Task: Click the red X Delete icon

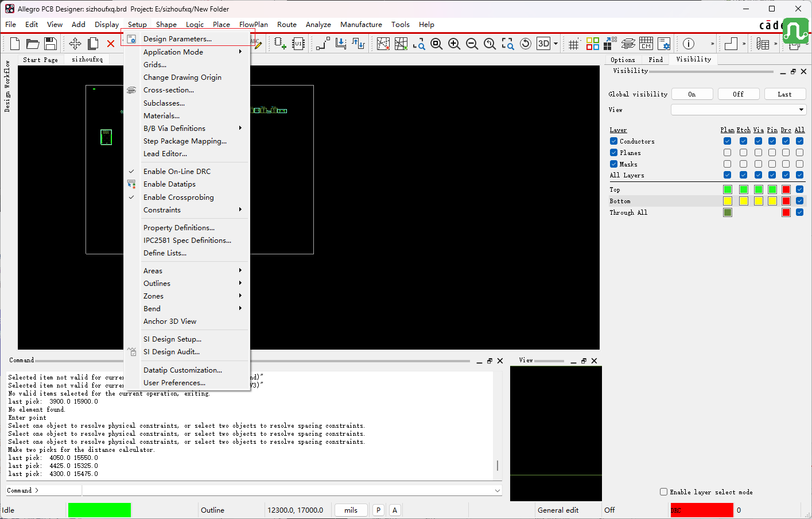Action: (x=111, y=44)
